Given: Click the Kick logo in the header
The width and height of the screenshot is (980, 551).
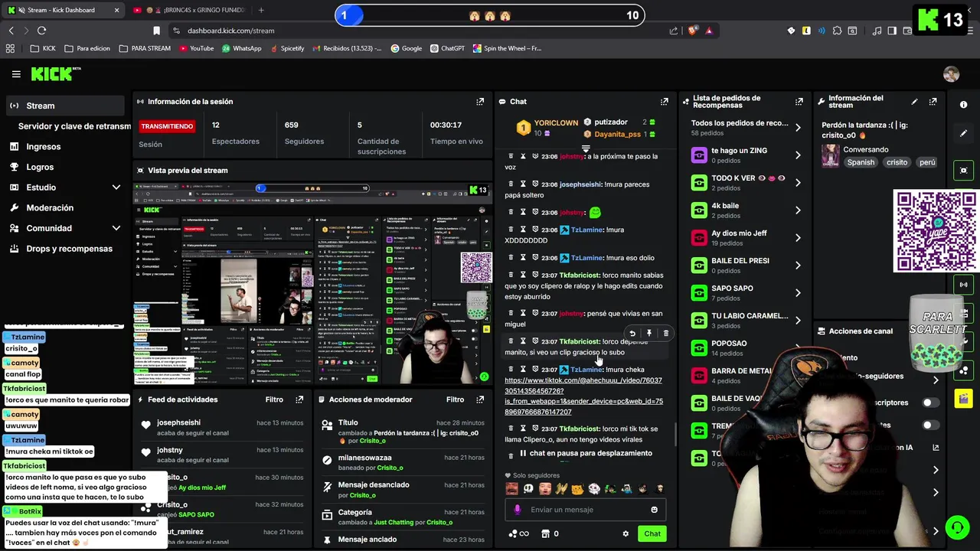Looking at the screenshot, I should (55, 73).
